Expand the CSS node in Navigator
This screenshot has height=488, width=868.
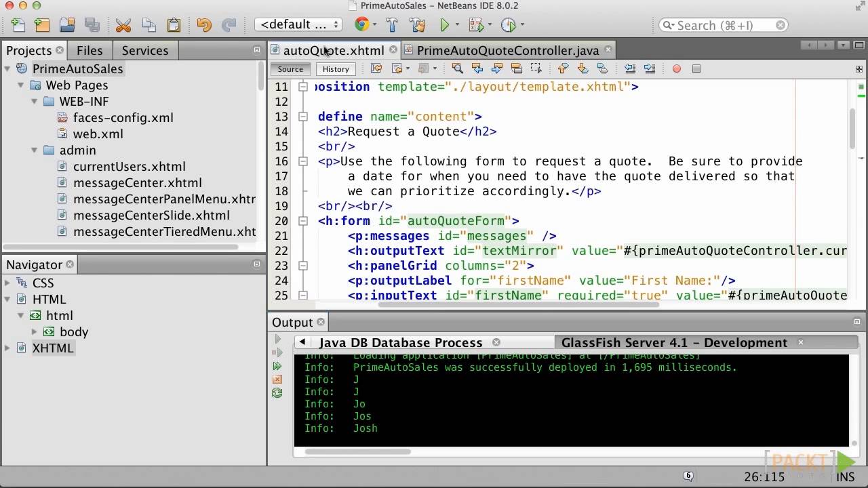coord(7,283)
